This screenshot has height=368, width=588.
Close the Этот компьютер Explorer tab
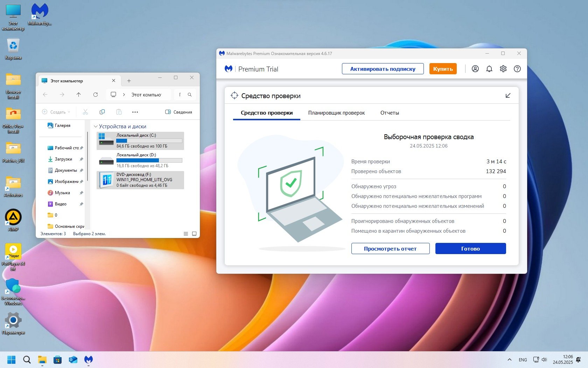pyautogui.click(x=113, y=81)
